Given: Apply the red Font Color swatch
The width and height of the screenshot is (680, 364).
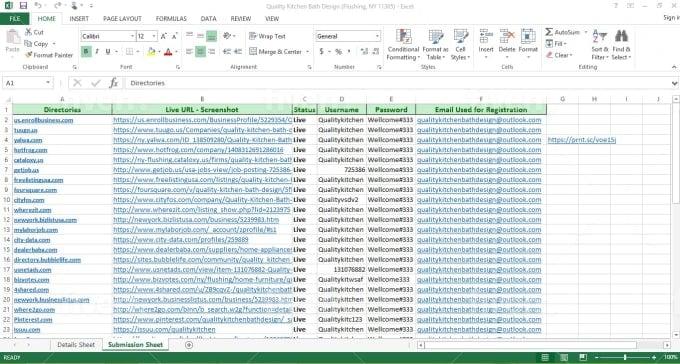Looking at the screenshot, I should [x=168, y=52].
